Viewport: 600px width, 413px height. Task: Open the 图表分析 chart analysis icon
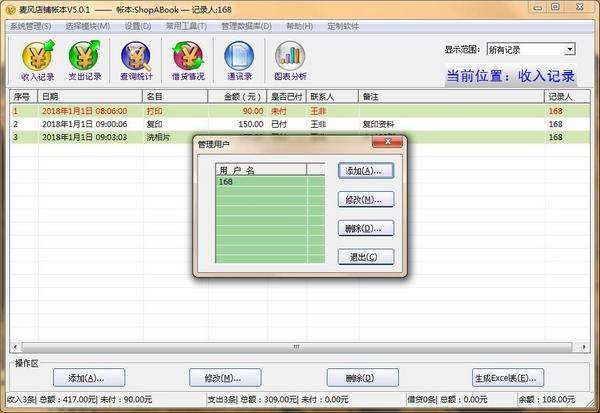290,59
